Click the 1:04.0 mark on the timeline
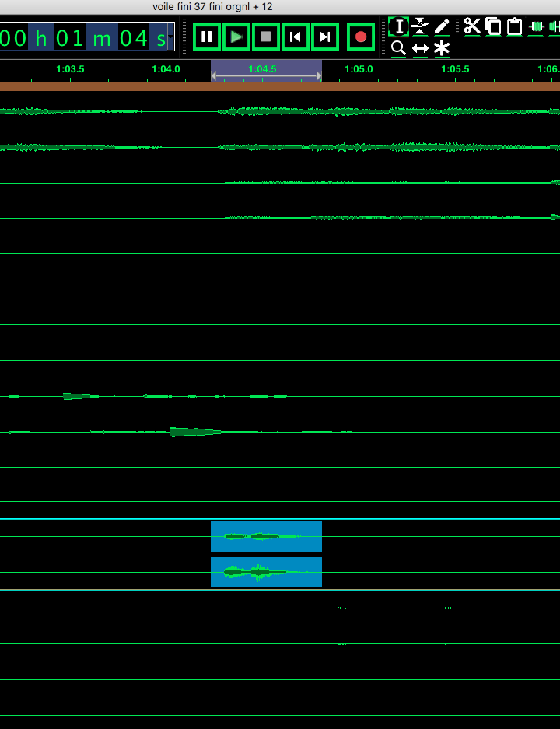Viewport: 560px width, 729px height. pos(166,68)
